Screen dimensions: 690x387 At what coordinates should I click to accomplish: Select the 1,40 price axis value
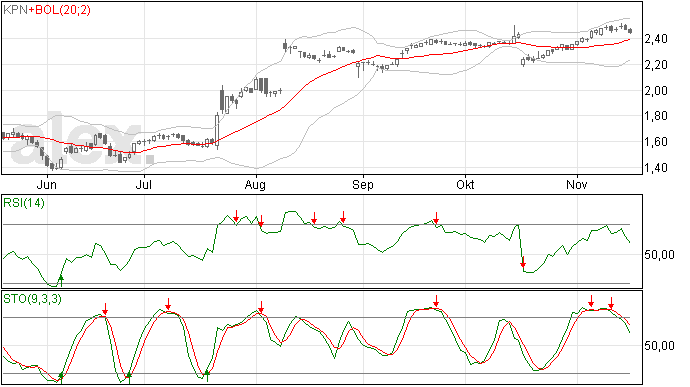point(656,168)
